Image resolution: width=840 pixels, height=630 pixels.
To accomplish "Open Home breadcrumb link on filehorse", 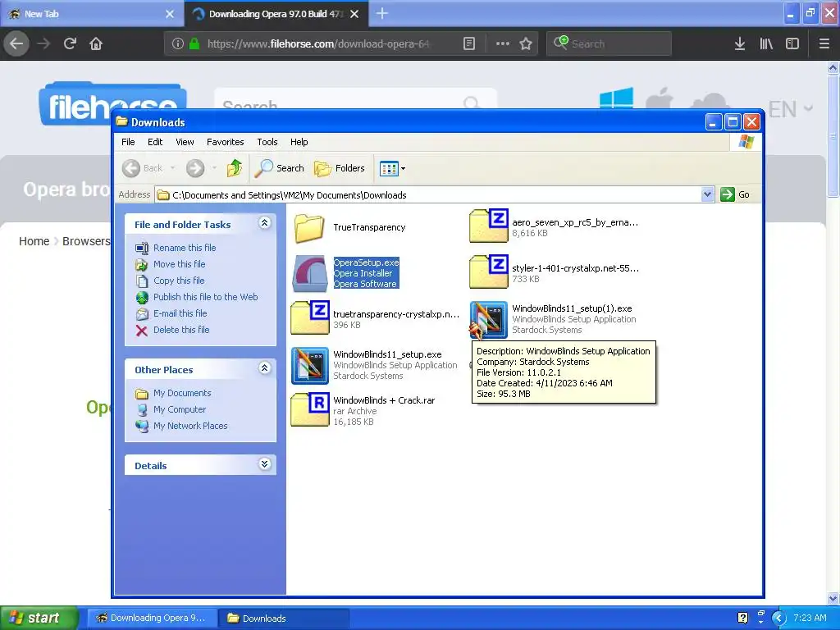I will point(34,241).
